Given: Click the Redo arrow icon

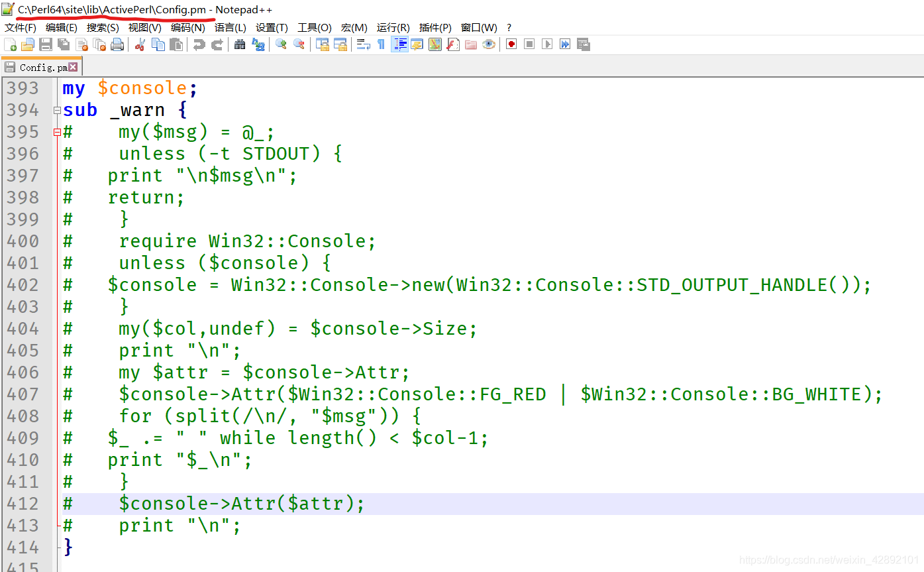Looking at the screenshot, I should (x=217, y=44).
